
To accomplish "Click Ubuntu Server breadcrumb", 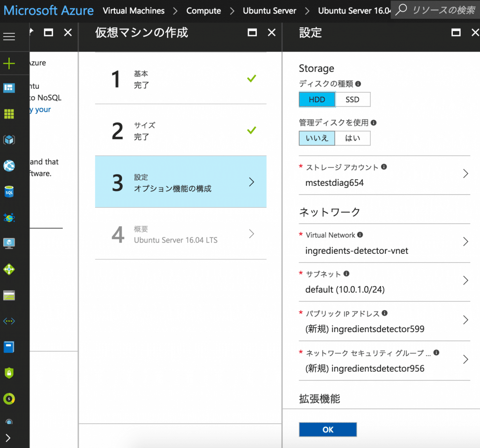I will [270, 11].
